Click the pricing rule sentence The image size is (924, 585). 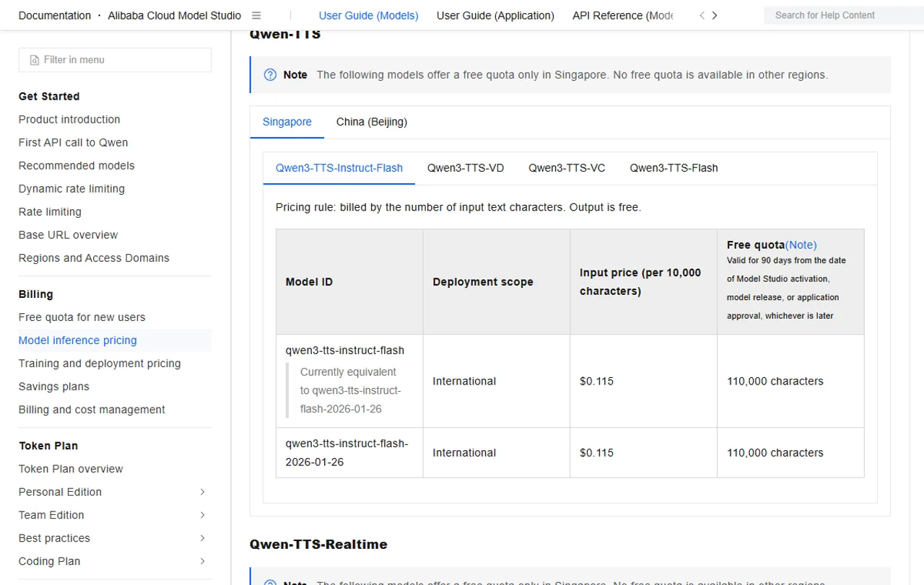point(458,207)
